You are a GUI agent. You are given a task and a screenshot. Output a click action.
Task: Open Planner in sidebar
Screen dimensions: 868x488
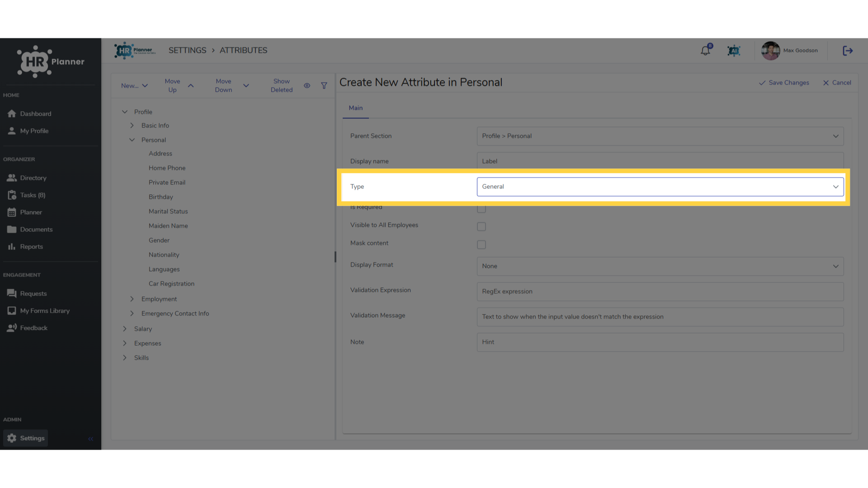[x=25, y=212]
